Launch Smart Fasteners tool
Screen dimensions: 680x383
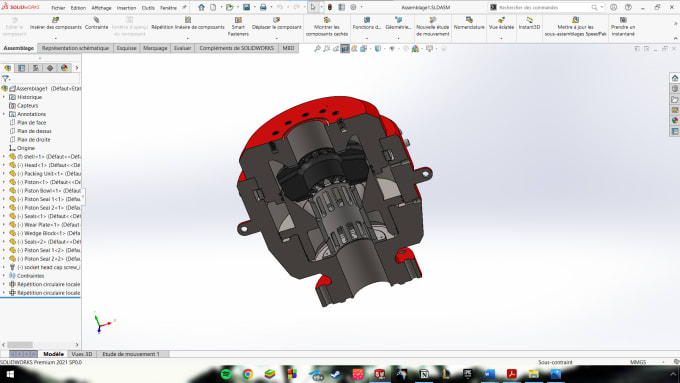(238, 26)
